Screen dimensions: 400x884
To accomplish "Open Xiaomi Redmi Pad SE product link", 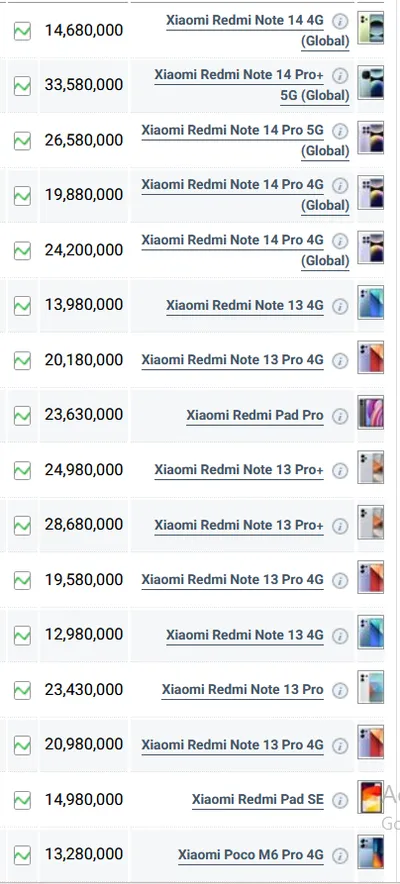I will pos(257,799).
